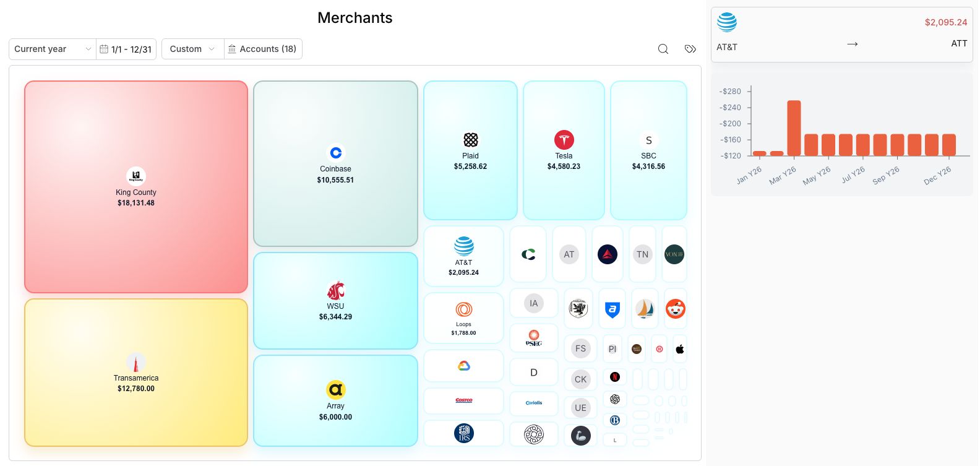Select the IRS logo tile
The image size is (980, 466).
[x=463, y=433]
